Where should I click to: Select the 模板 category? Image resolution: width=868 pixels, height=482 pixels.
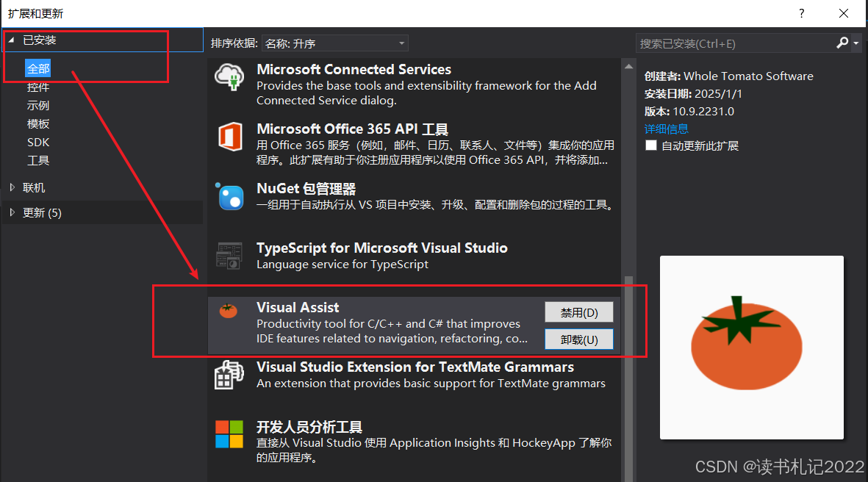coord(38,123)
